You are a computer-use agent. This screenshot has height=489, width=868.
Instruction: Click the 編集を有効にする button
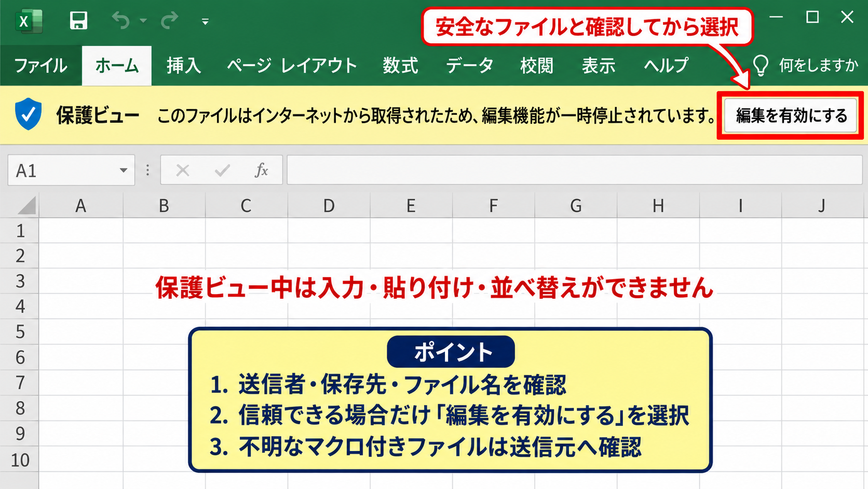pyautogui.click(x=791, y=115)
